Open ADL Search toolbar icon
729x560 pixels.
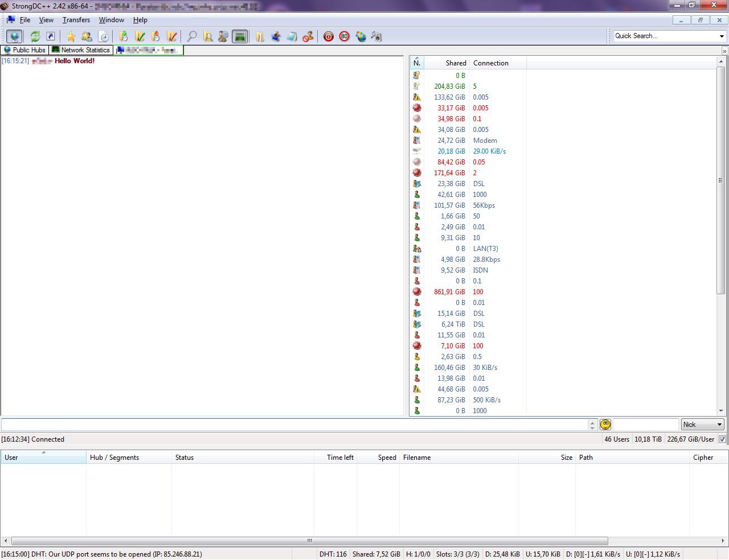click(208, 36)
